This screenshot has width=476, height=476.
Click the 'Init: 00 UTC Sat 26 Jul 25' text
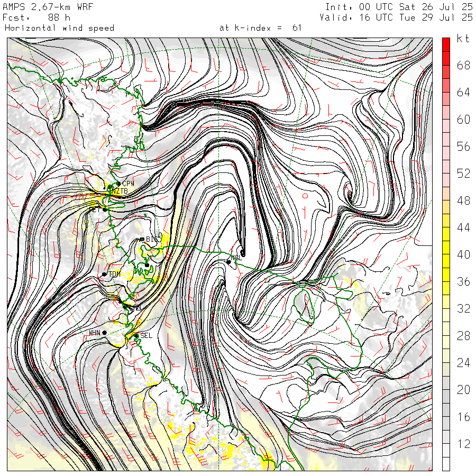[399, 7]
